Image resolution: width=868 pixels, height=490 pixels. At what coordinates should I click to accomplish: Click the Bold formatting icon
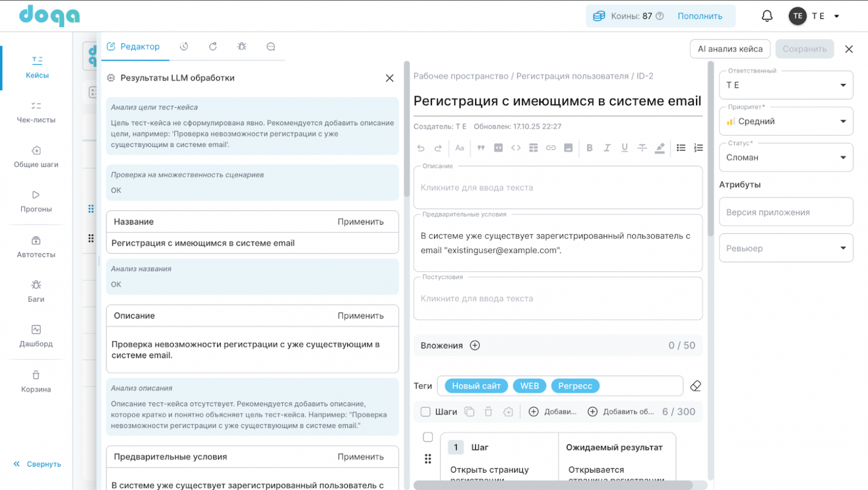pos(589,148)
